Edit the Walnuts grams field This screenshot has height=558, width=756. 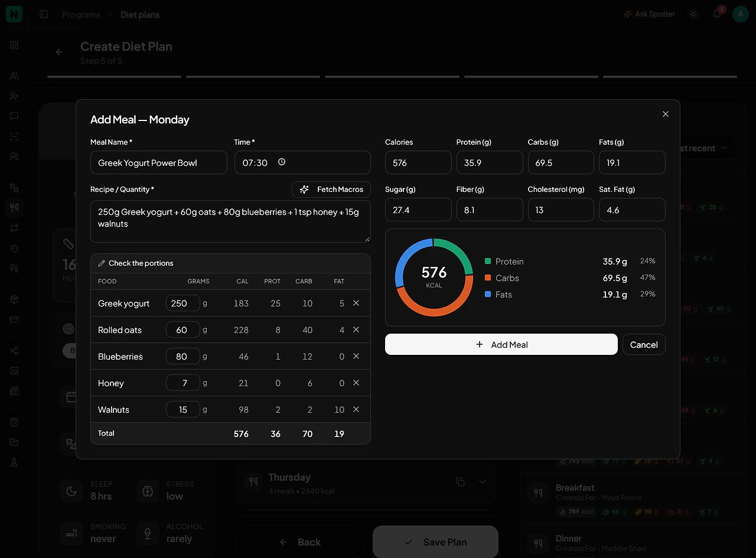click(x=183, y=409)
